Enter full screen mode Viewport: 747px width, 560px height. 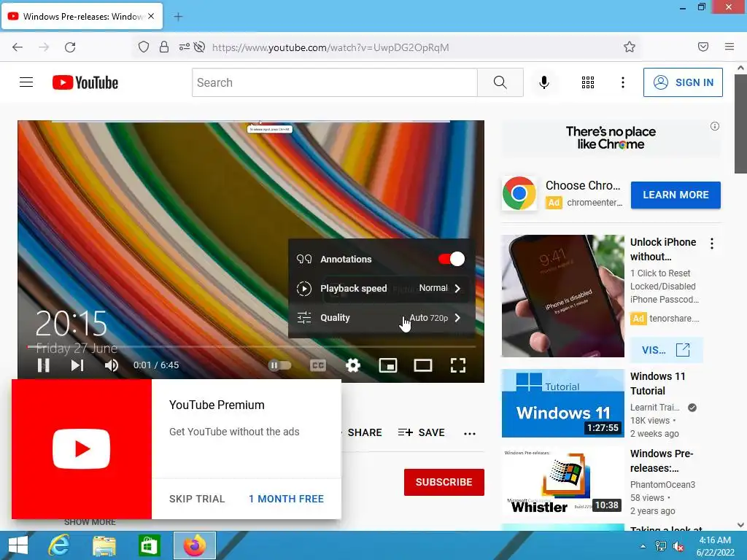click(x=458, y=365)
